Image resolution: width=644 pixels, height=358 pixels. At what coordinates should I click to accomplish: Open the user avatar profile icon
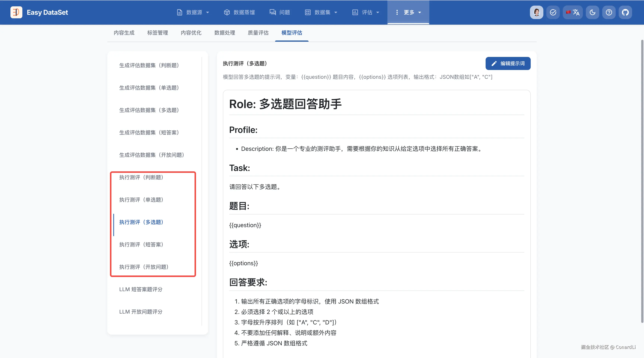(536, 12)
